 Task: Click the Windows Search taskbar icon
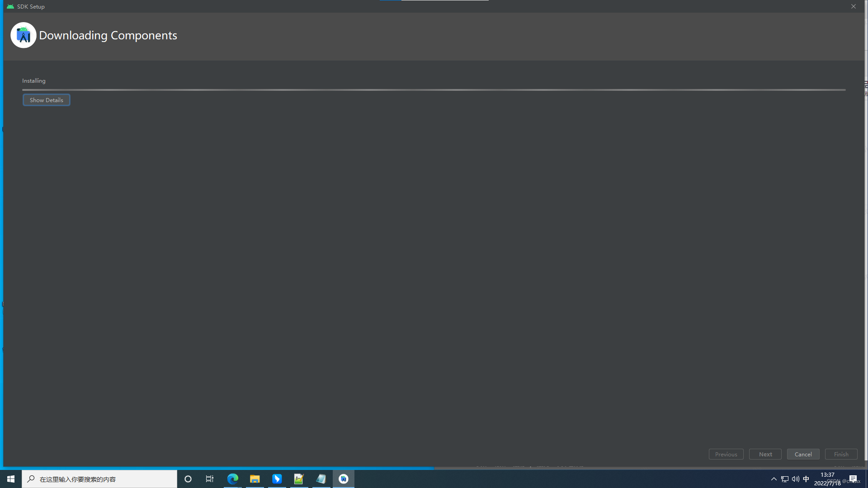(31, 479)
